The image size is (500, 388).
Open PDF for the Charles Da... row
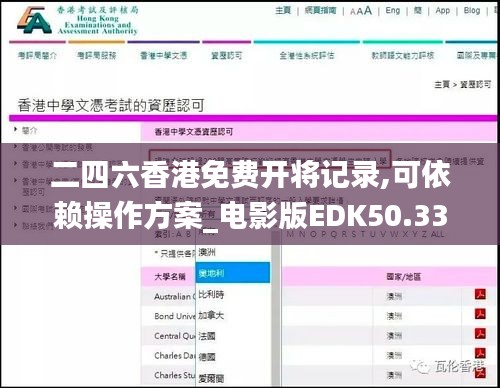tap(480, 353)
